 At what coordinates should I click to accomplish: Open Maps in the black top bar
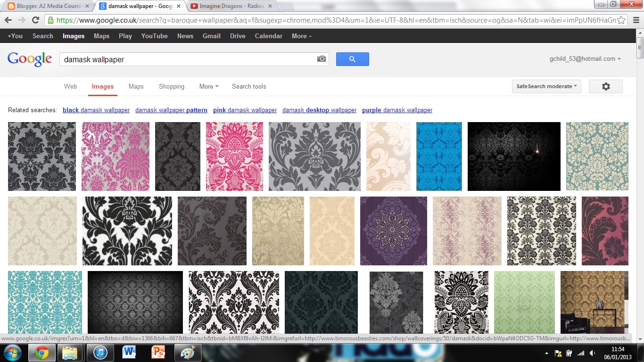(101, 36)
